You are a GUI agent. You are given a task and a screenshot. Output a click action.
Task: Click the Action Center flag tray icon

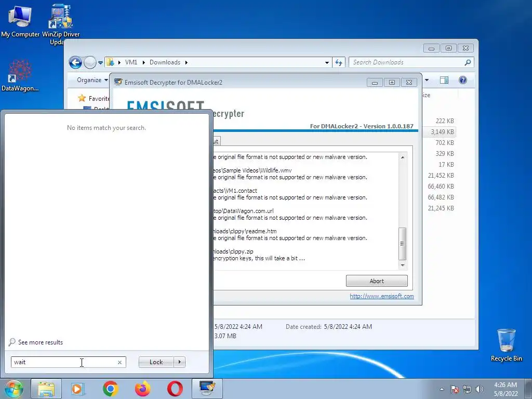[455, 389]
